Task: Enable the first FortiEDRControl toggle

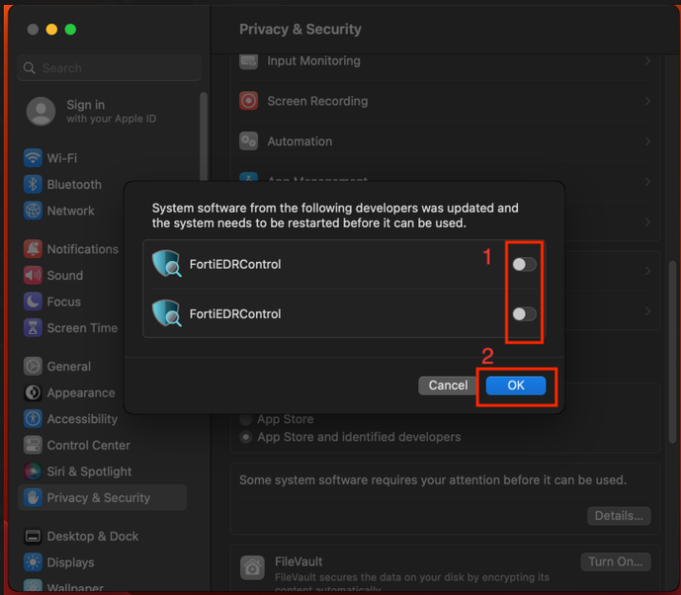Action: (x=524, y=264)
